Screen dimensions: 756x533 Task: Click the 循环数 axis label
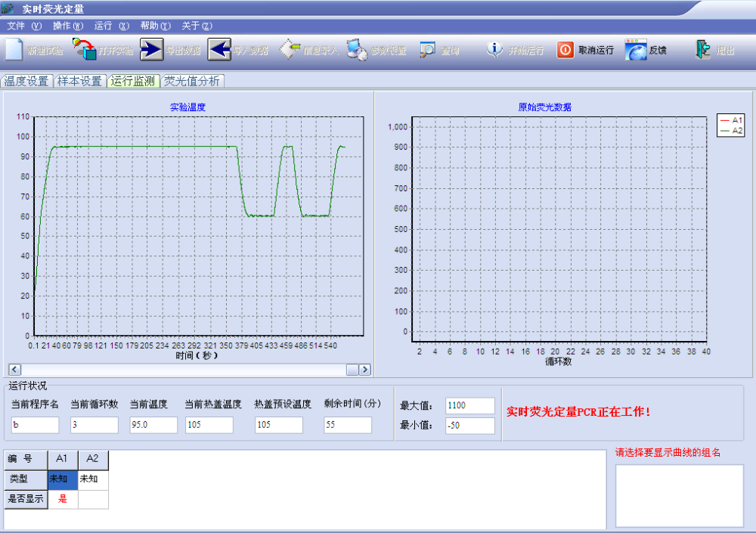[x=559, y=361]
